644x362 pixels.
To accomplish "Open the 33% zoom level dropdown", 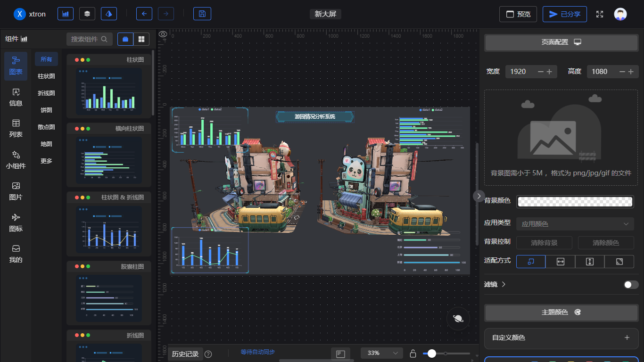I will point(382,353).
